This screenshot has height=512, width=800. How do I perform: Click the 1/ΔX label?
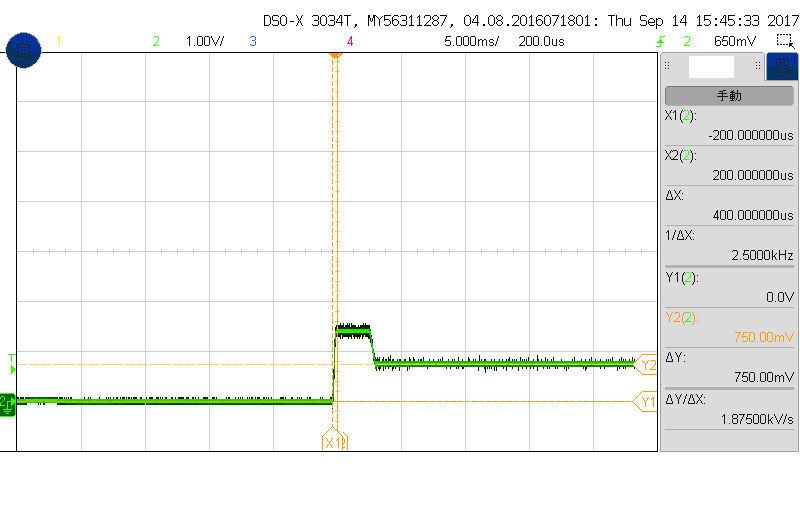[680, 235]
